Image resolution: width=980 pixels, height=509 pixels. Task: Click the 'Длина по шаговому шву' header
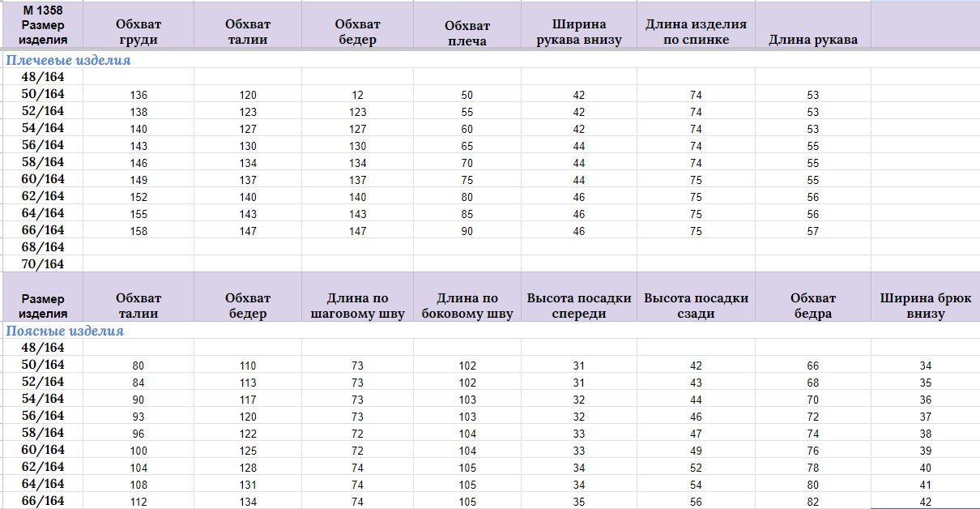point(357,306)
